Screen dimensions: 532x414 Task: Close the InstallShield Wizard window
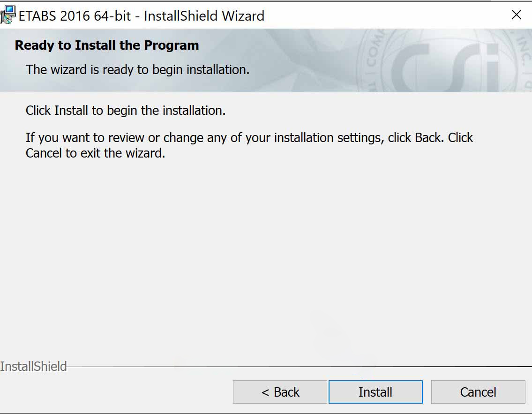click(516, 15)
